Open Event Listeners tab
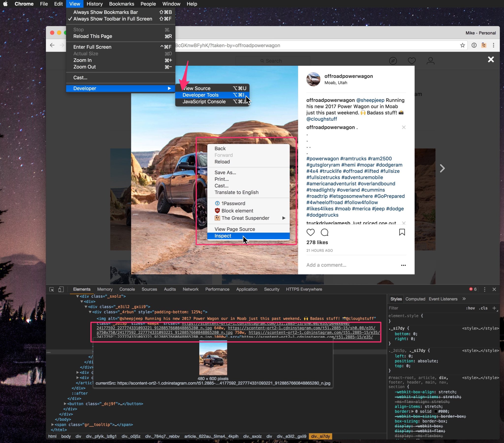Screen dimensions: 504x443 click(443, 299)
